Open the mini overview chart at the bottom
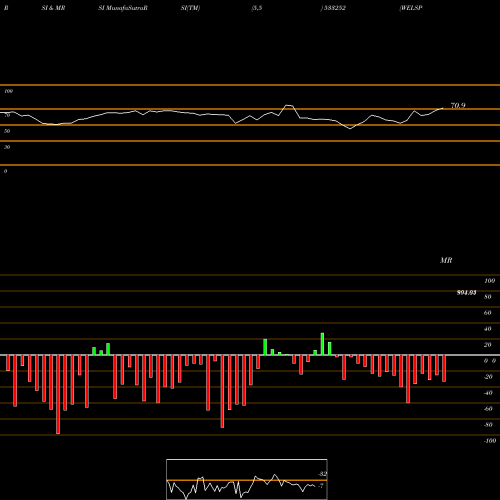This screenshot has height=500, width=500. pos(247,479)
